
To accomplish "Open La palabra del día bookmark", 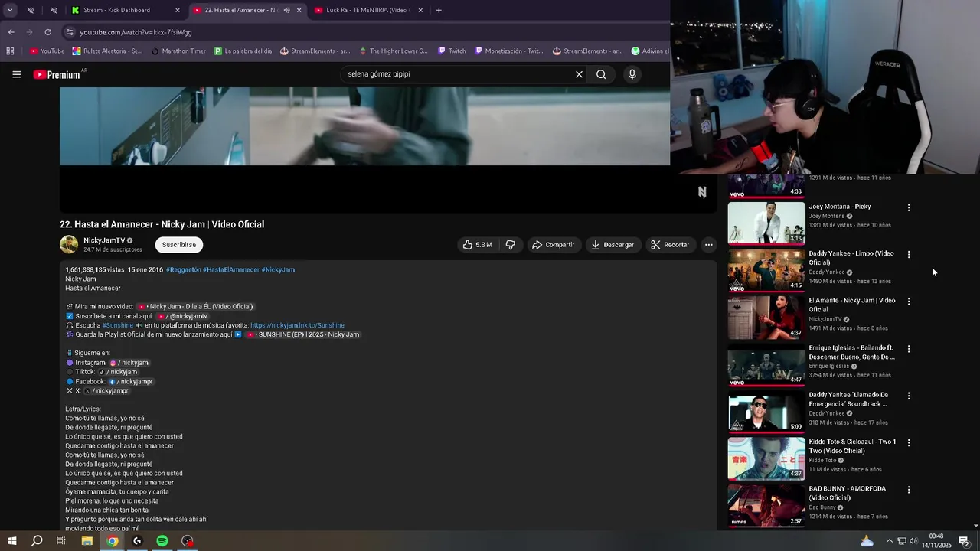I will coord(243,51).
